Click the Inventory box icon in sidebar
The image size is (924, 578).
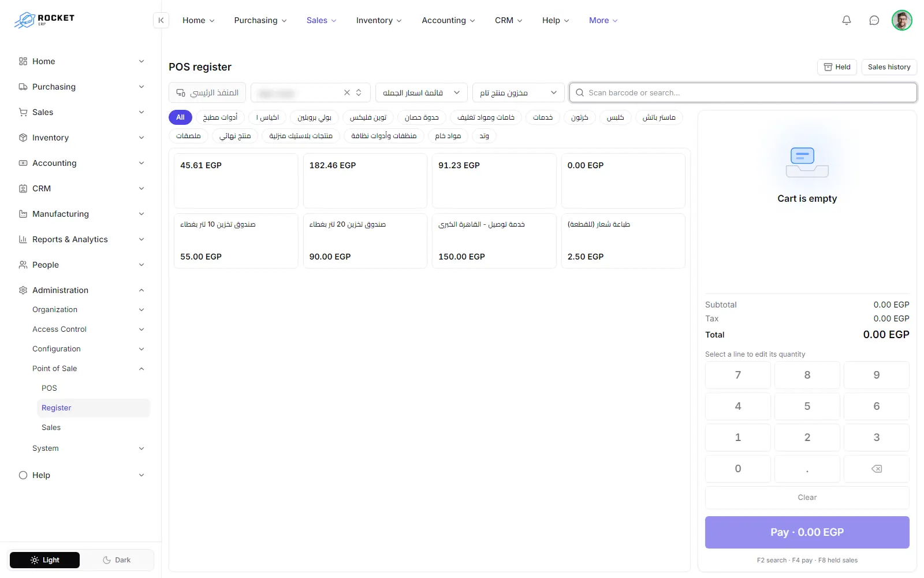[23, 138]
